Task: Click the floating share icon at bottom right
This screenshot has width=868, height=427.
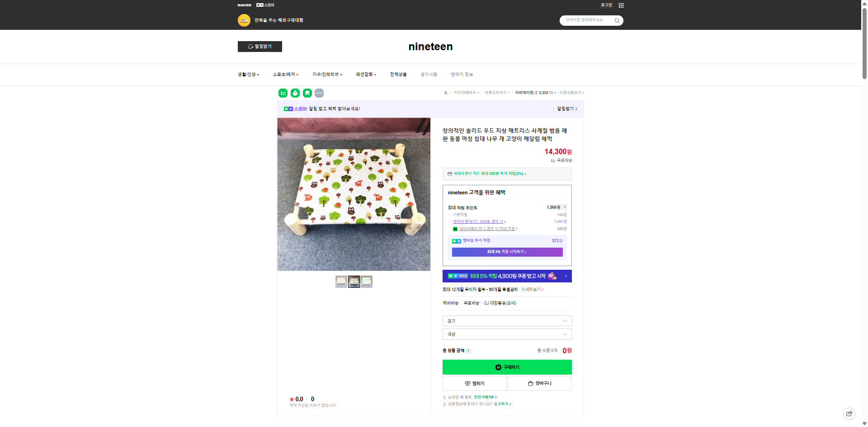Action: tap(849, 413)
